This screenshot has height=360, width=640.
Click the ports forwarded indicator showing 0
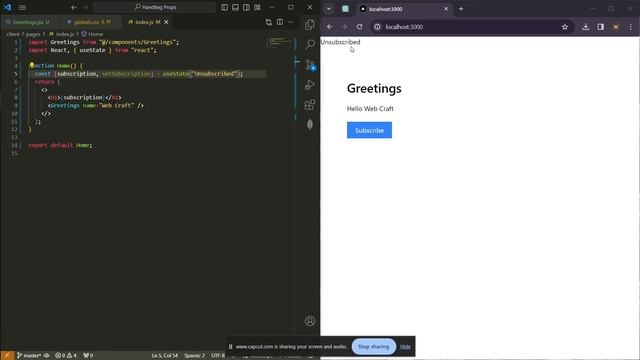pos(88,356)
